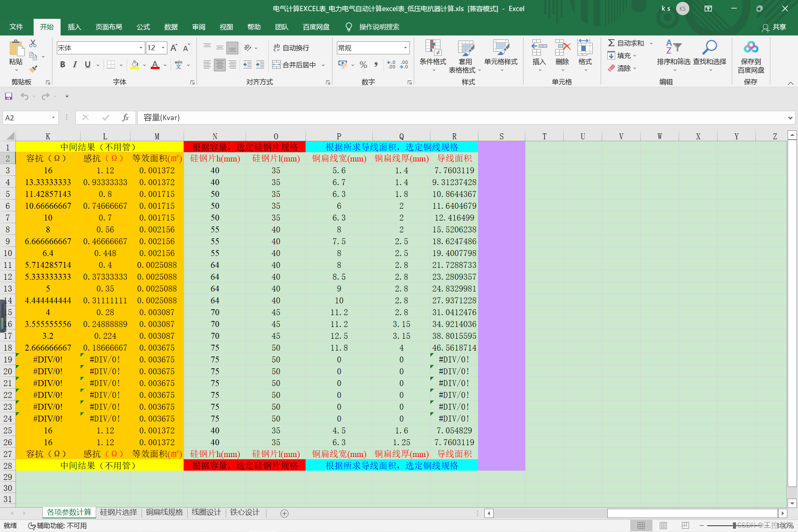The height and width of the screenshot is (532, 798).
Task: Click the 共享 (Share) button
Action: pyautogui.click(x=774, y=27)
